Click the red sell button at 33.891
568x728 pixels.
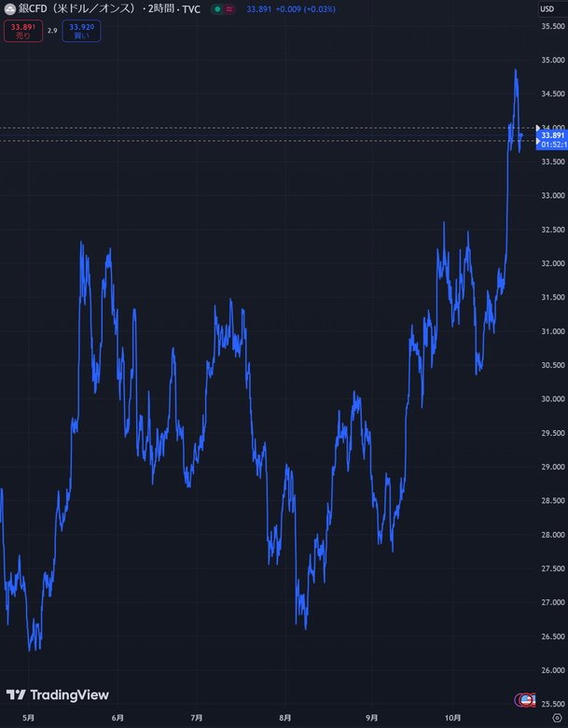coord(23,31)
